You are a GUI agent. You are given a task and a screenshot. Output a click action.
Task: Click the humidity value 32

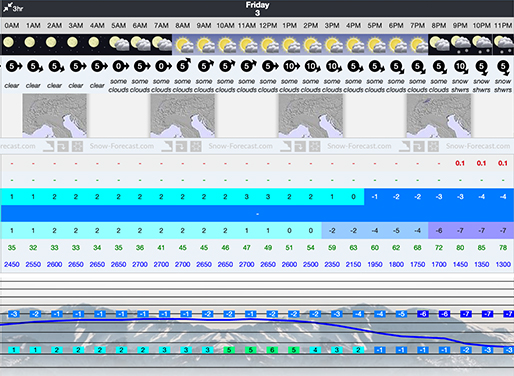click(33, 248)
